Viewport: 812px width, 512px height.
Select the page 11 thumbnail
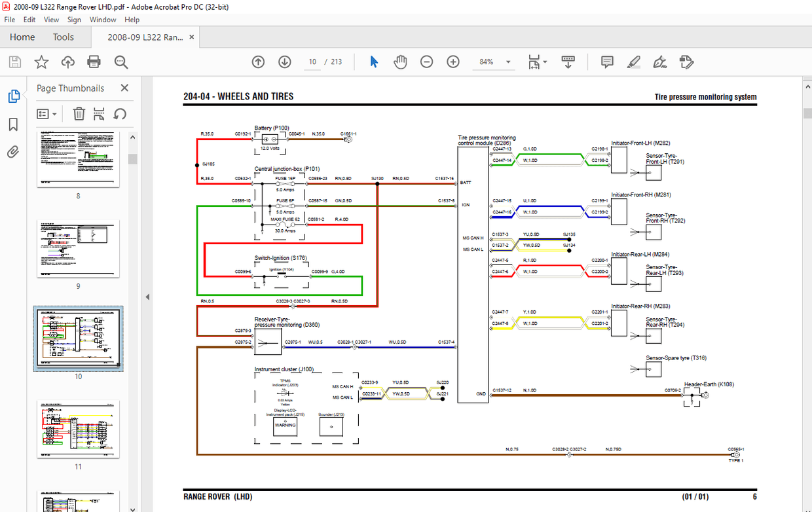(78, 429)
